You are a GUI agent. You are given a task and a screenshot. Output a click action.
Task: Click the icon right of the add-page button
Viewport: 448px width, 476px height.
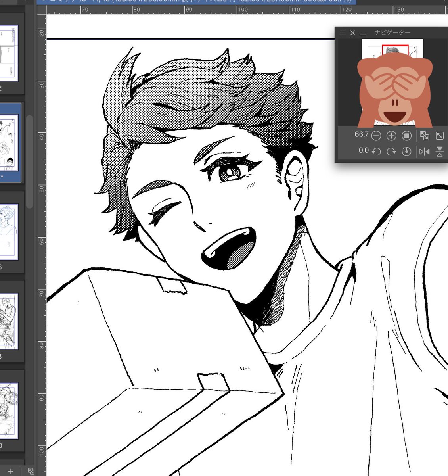click(31, 471)
